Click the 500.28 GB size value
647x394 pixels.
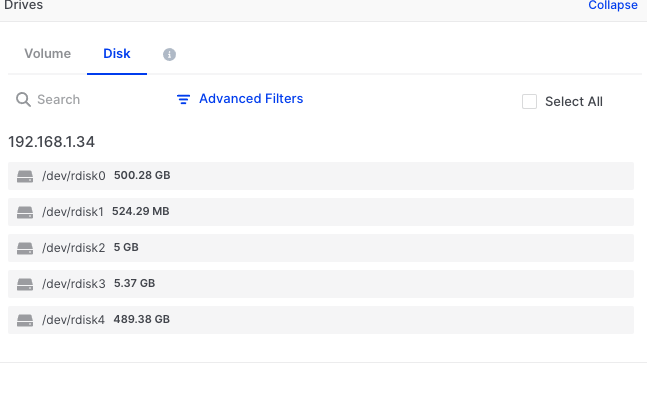click(142, 175)
